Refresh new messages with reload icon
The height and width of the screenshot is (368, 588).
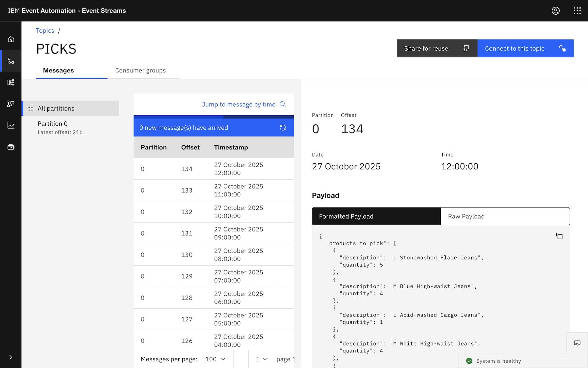click(283, 128)
